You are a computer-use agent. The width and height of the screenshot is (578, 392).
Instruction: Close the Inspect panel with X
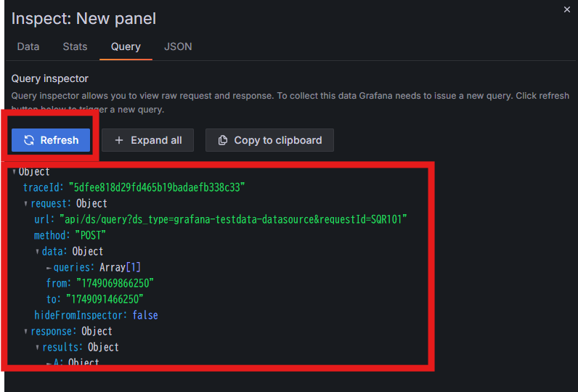click(567, 9)
